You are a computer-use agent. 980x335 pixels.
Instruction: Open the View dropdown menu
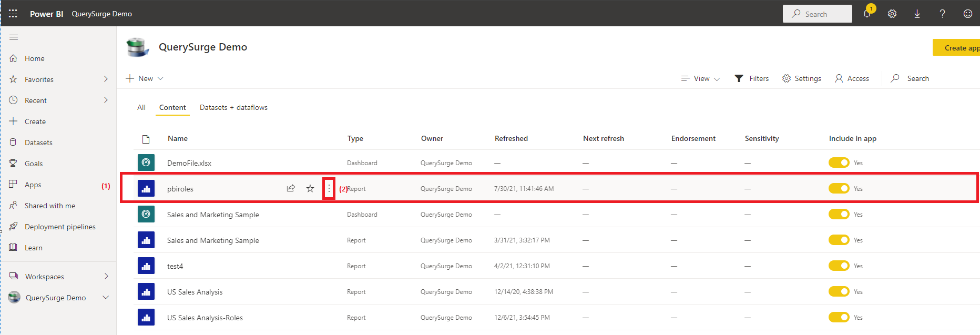700,78
